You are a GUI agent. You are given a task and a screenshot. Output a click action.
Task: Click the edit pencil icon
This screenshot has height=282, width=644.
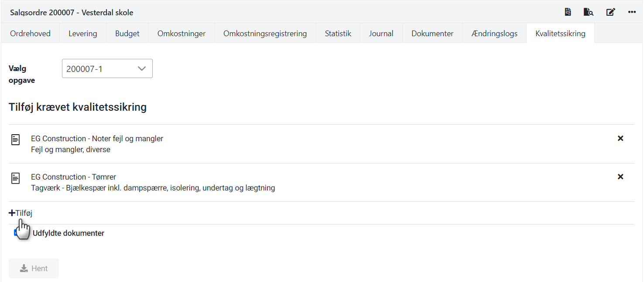click(x=610, y=12)
